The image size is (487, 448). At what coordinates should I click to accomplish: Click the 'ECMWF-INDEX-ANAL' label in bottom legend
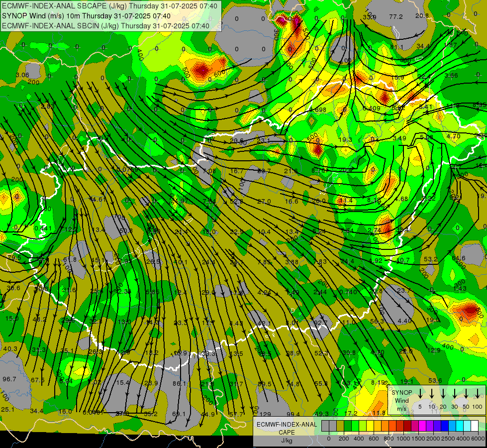[x=287, y=425]
